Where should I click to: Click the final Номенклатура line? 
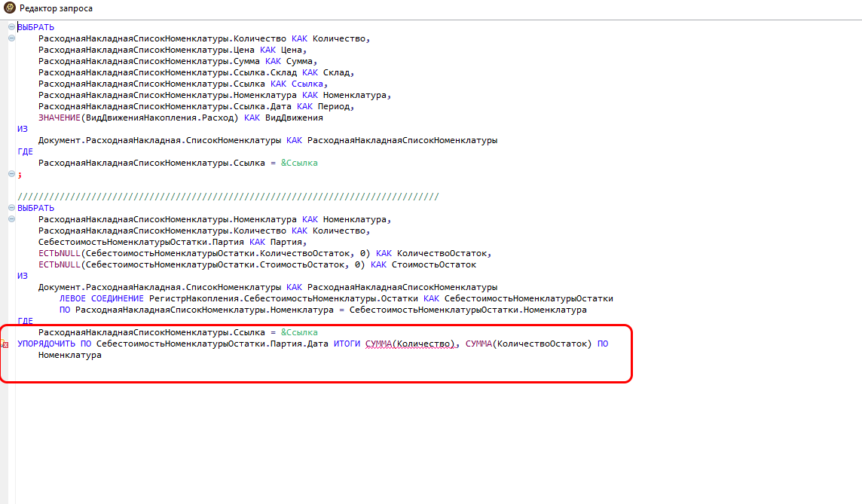[70, 355]
